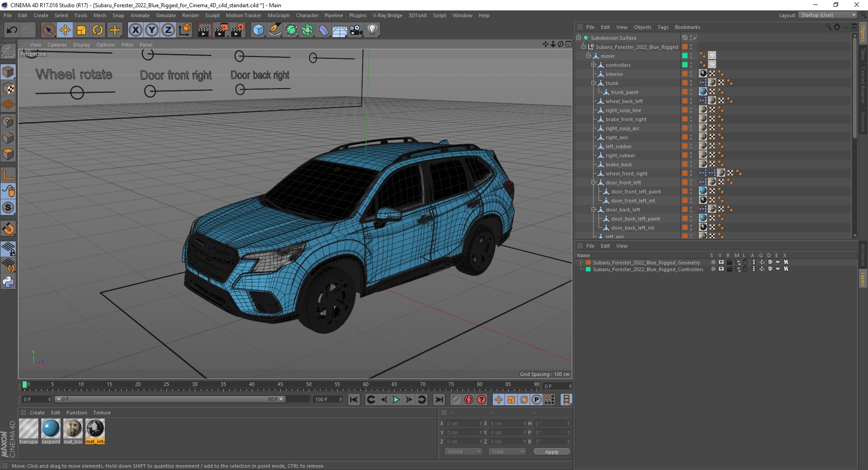Toggle Autokeying button
The image size is (868, 470).
click(x=469, y=399)
